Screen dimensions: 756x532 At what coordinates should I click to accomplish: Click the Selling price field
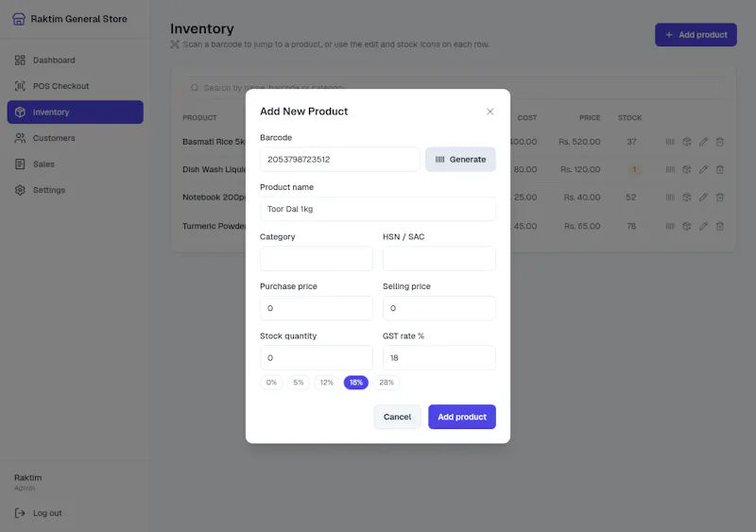[x=439, y=308]
